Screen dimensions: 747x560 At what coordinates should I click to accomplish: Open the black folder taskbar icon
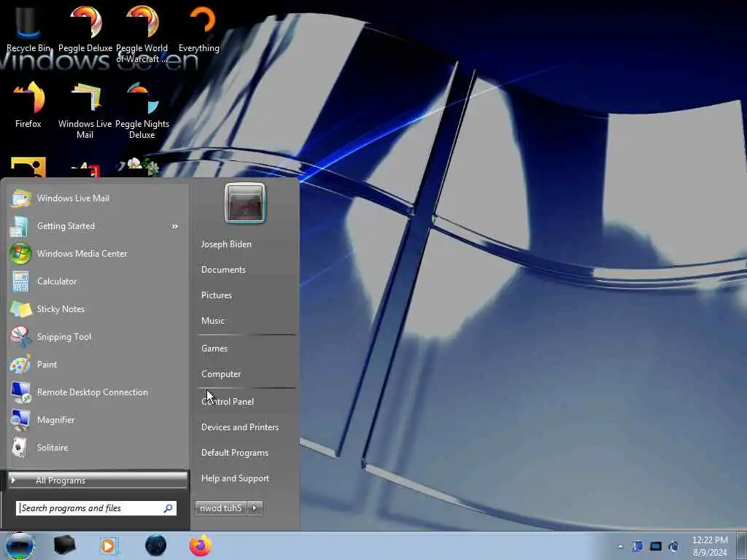click(x=64, y=545)
